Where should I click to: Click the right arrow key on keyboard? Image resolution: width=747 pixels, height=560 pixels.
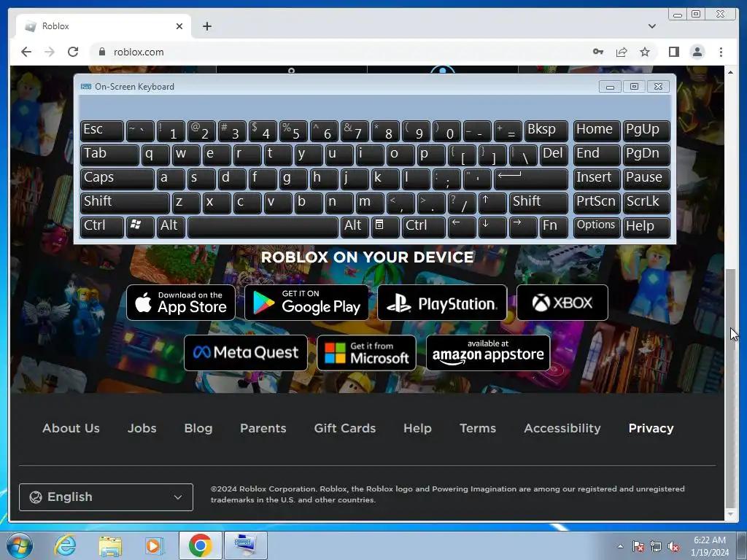click(x=522, y=227)
